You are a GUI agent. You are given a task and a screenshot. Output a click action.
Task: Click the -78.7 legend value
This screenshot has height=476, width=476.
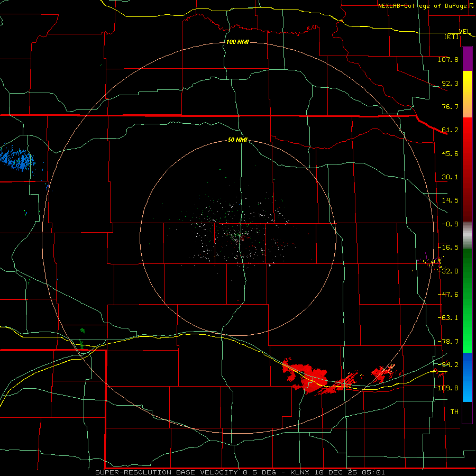coord(448,342)
